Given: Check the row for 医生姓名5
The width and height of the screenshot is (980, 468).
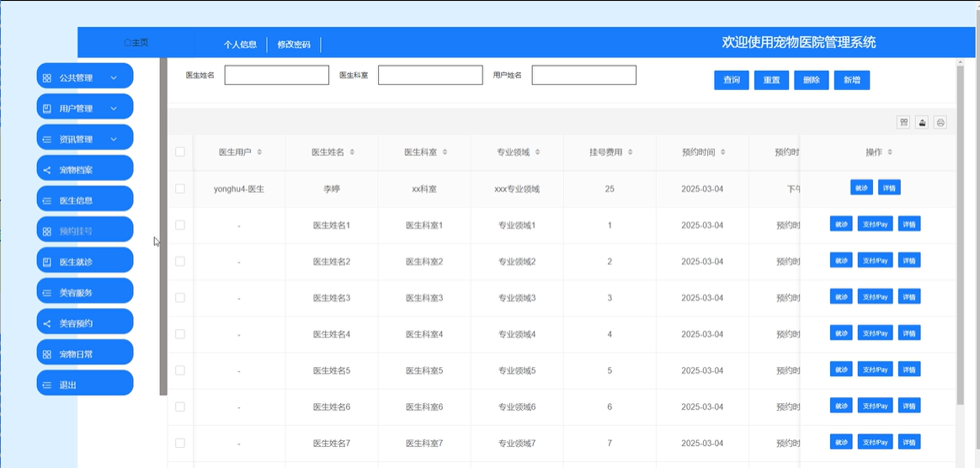Looking at the screenshot, I should (180, 370).
